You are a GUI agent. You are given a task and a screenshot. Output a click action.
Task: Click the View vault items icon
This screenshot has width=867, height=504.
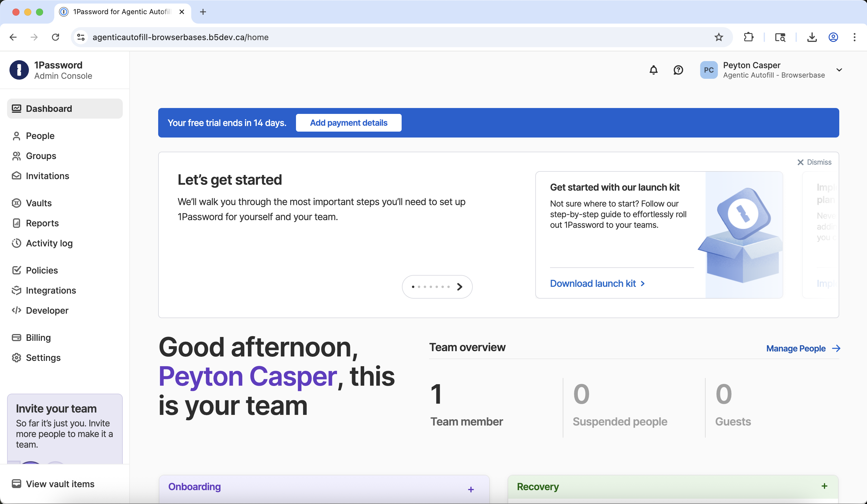pyautogui.click(x=17, y=484)
